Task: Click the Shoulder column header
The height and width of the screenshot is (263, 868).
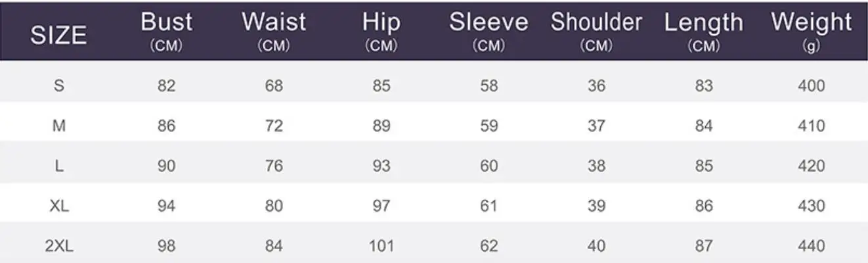Action: point(596,23)
